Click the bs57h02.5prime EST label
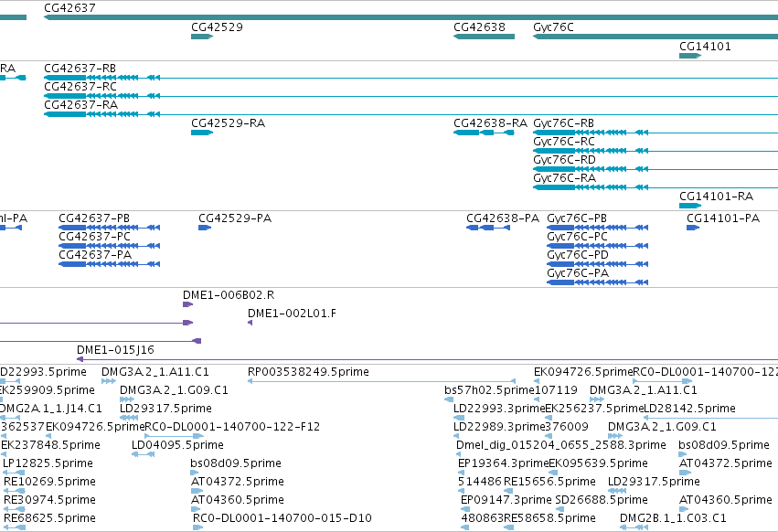Image resolution: width=778 pixels, height=532 pixels. [489, 390]
